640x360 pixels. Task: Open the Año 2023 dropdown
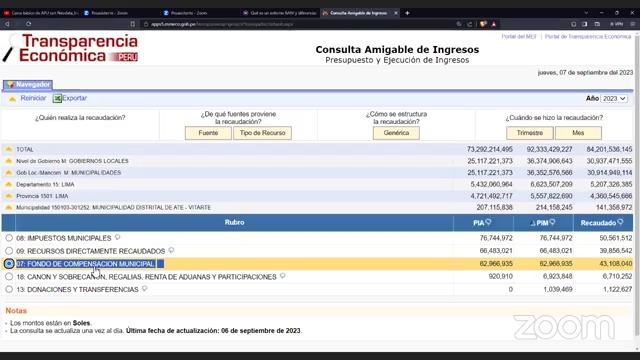pos(614,98)
